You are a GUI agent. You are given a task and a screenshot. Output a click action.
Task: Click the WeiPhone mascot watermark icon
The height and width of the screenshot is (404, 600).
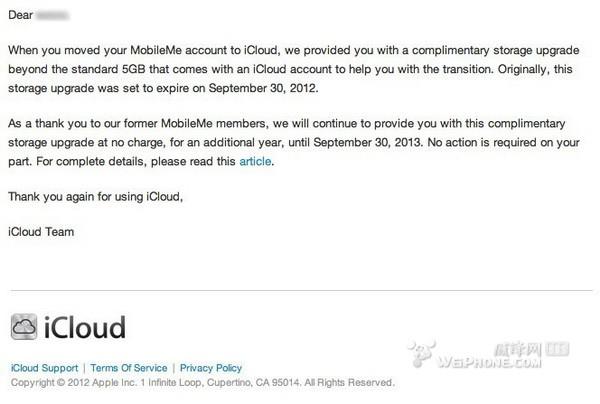tap(421, 353)
